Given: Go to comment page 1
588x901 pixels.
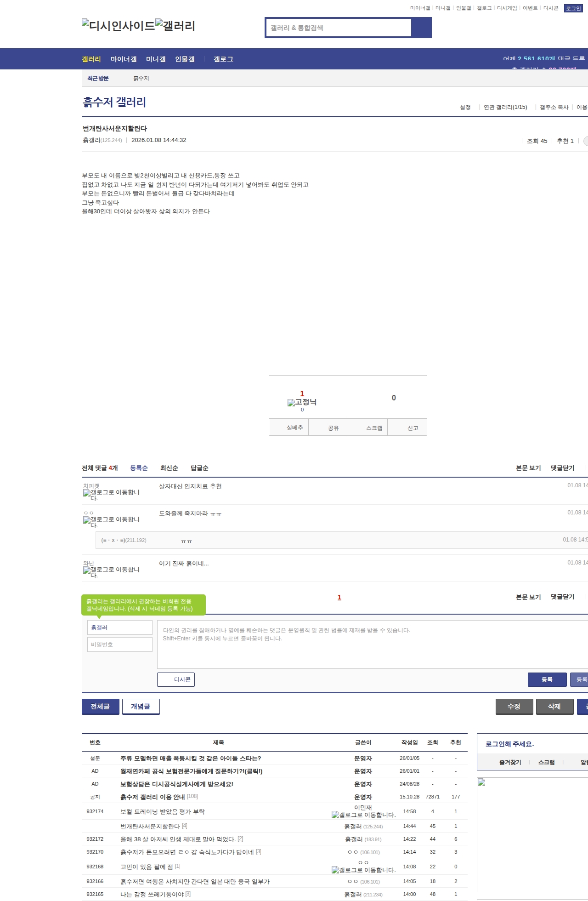Looking at the screenshot, I should point(339,598).
